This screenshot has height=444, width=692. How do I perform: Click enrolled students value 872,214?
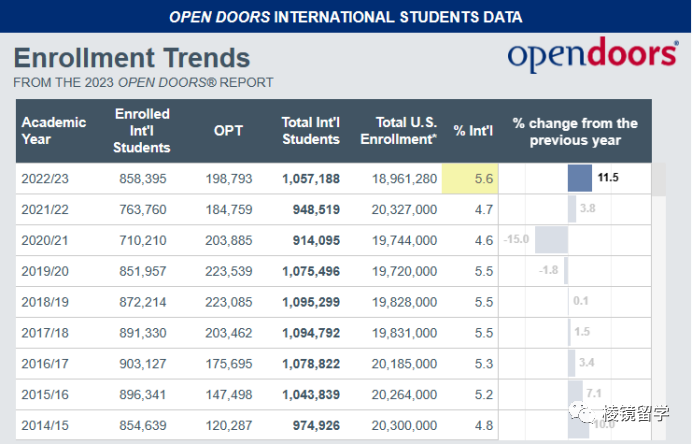[143, 302]
